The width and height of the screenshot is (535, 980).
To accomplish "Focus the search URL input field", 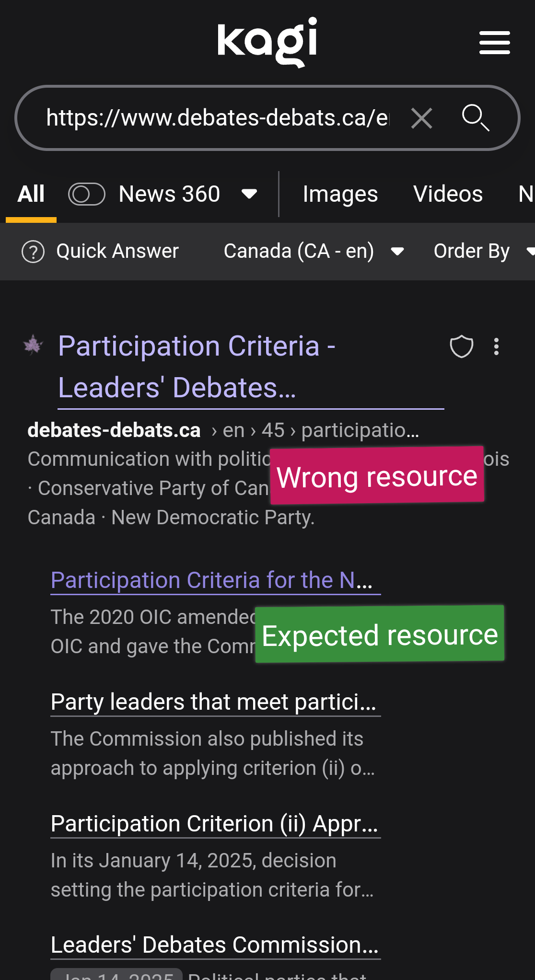I will (x=216, y=118).
